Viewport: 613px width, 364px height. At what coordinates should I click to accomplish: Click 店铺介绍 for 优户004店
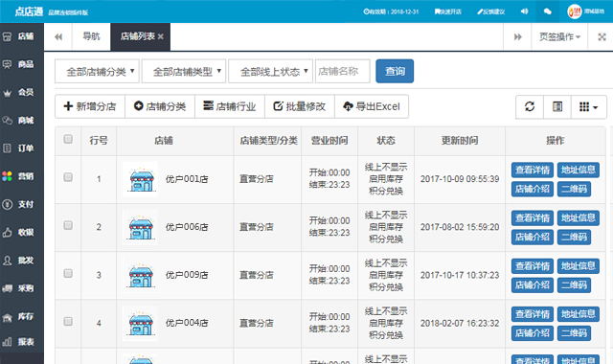pos(533,333)
